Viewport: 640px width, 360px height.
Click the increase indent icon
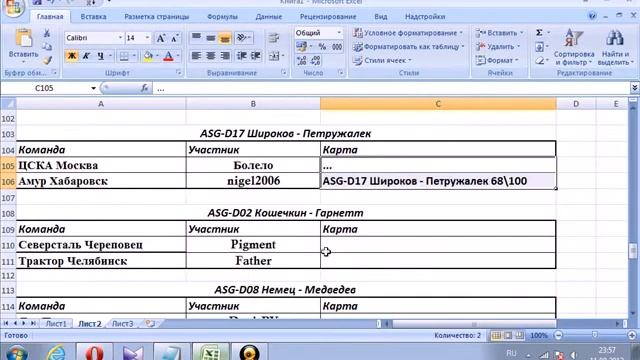256,56
